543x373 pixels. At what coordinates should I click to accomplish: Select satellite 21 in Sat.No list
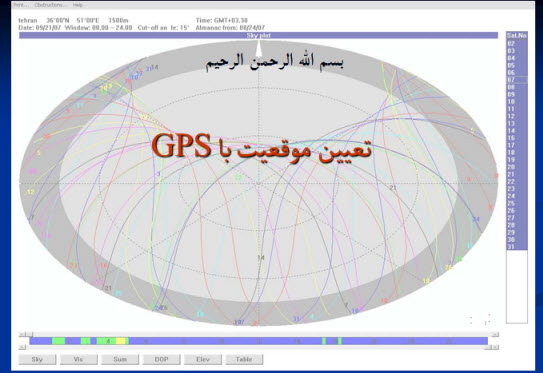517,175
